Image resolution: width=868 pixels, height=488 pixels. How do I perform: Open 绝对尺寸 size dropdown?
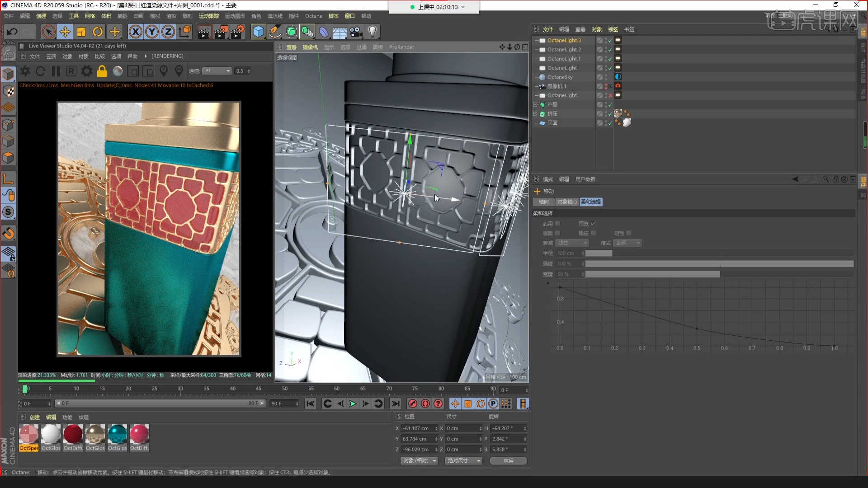pos(463,461)
